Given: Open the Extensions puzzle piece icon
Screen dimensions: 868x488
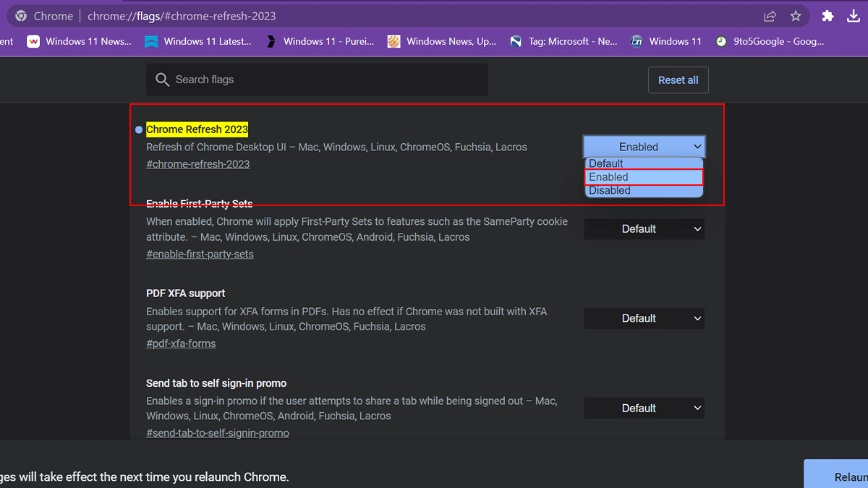Looking at the screenshot, I should pyautogui.click(x=828, y=16).
